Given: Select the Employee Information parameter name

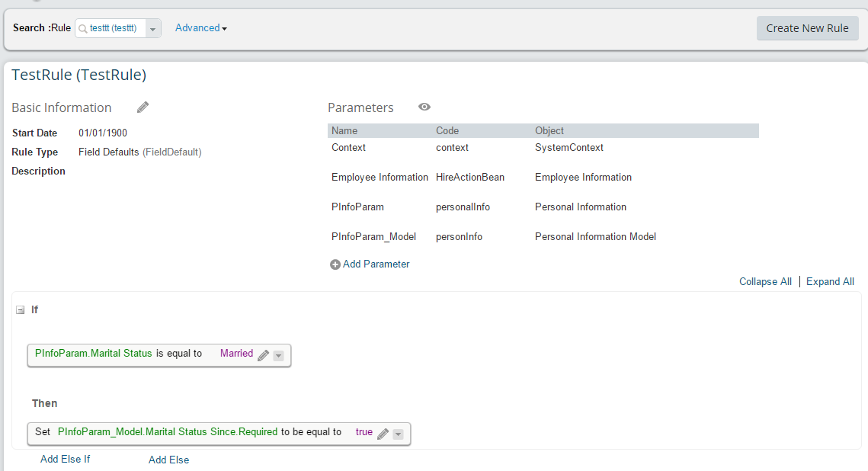Looking at the screenshot, I should [380, 177].
